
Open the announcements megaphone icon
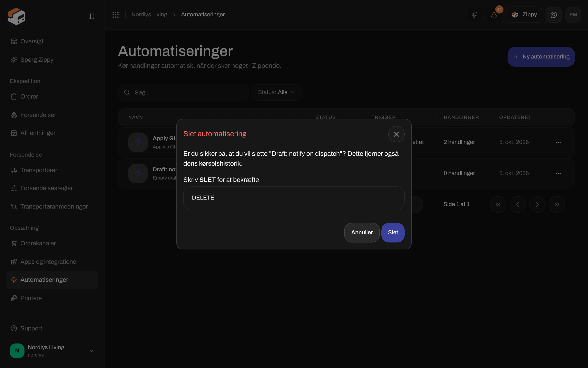point(474,15)
